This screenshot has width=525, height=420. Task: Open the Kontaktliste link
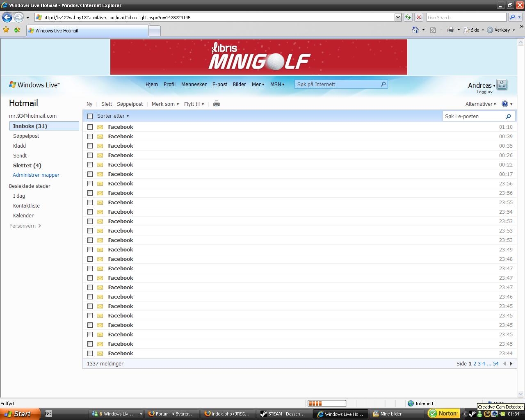tap(26, 206)
